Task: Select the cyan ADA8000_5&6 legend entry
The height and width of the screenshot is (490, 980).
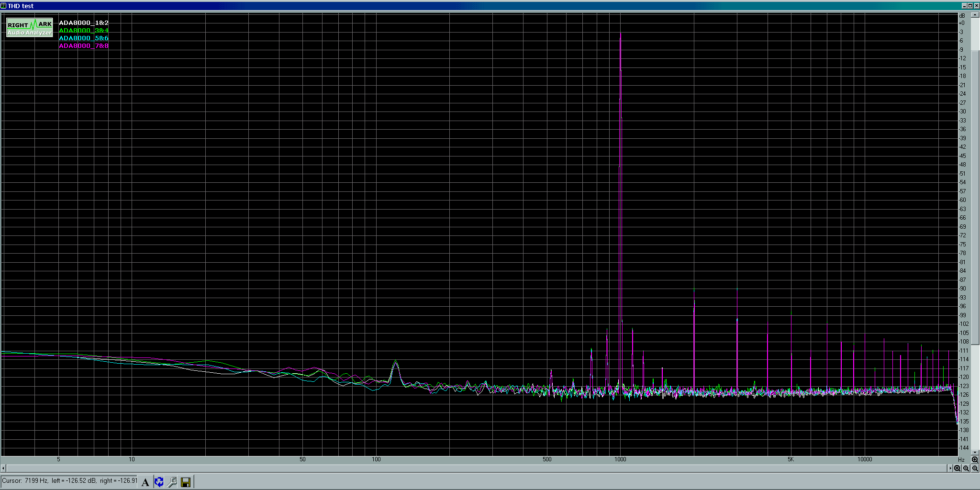Action: [x=84, y=38]
